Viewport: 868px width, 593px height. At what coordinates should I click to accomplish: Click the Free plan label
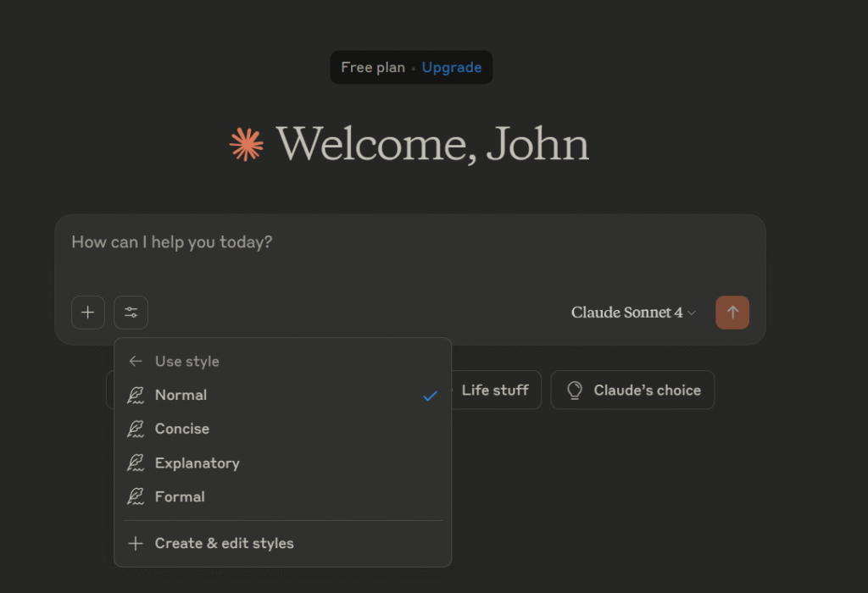coord(373,68)
